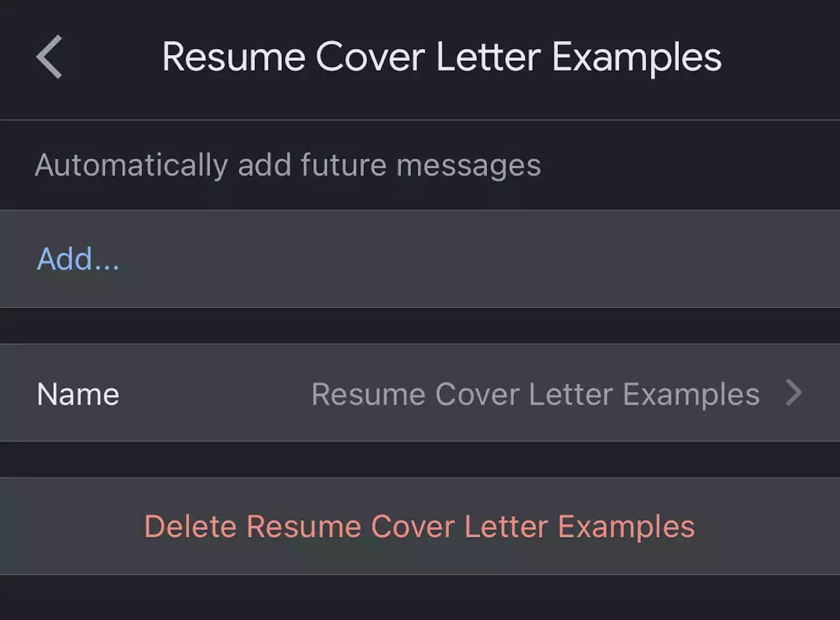Click the Automatically add future messages header

click(x=288, y=165)
